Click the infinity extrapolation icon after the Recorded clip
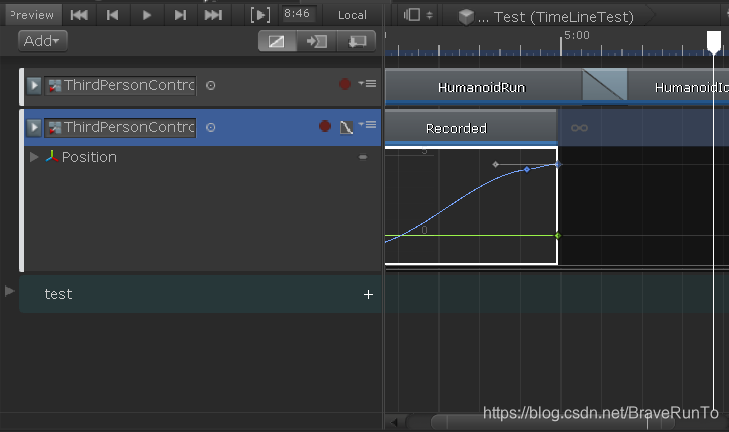The height and width of the screenshot is (432, 729). [x=579, y=128]
